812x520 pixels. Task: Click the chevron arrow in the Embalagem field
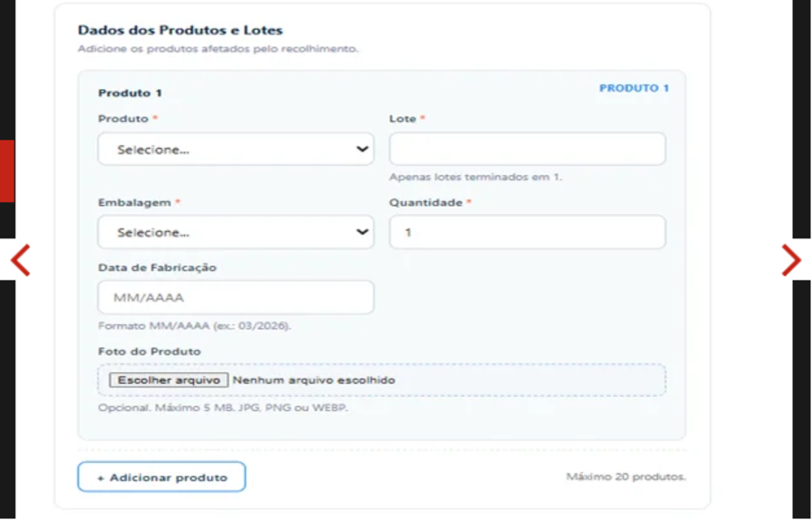[362, 232]
